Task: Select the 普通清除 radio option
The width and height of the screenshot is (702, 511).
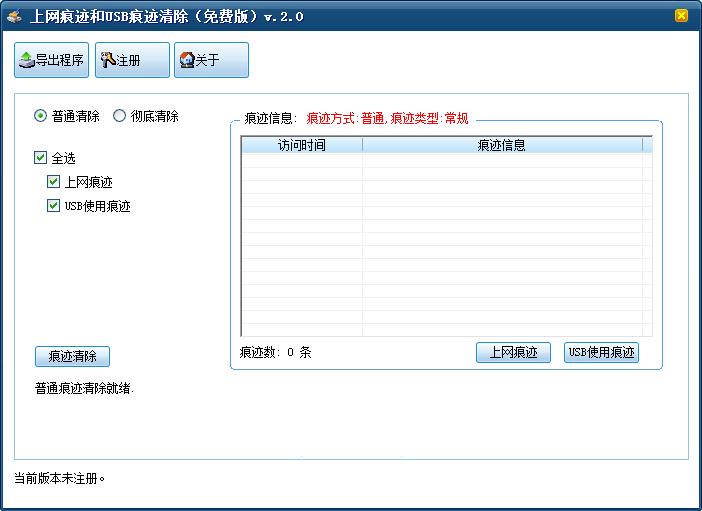Action: 41,116
